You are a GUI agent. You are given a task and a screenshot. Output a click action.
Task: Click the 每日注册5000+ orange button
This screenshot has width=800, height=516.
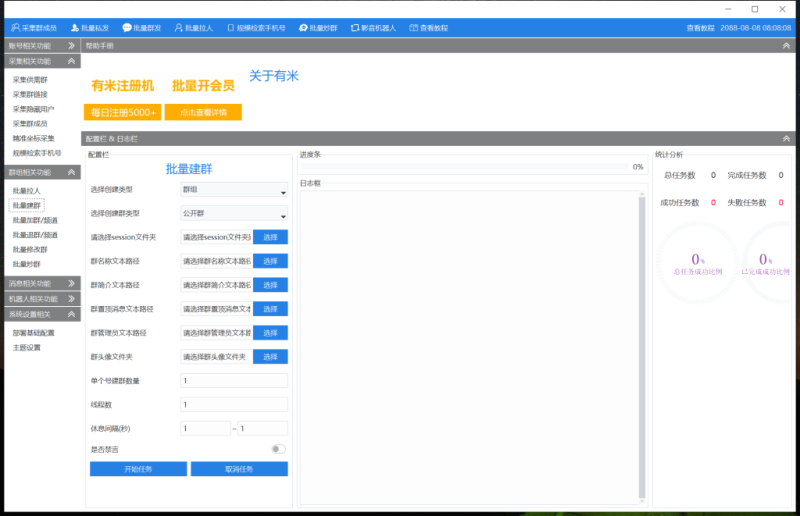[122, 112]
